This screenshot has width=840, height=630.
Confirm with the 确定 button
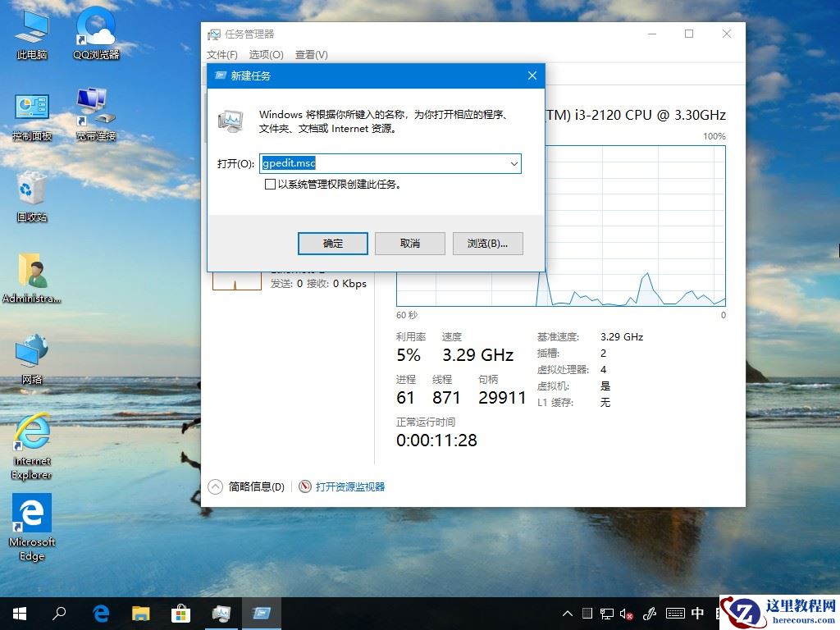(x=332, y=243)
